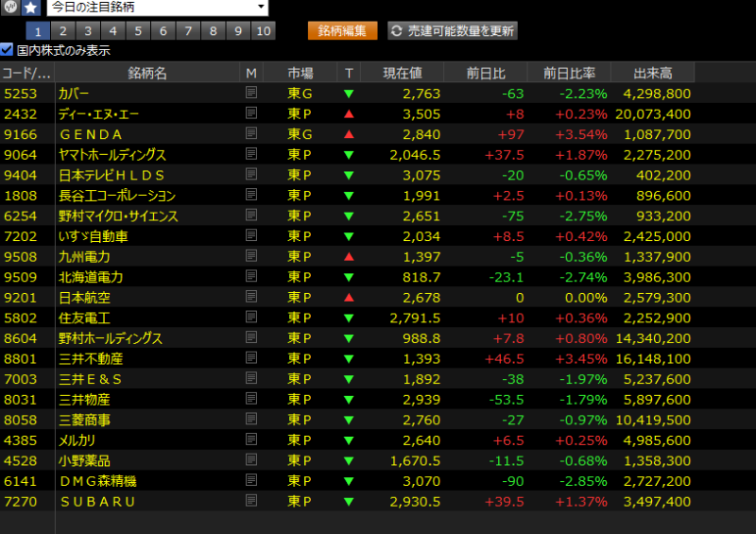
Task: Click 北海道電力 change value -23.1
Action: click(507, 277)
